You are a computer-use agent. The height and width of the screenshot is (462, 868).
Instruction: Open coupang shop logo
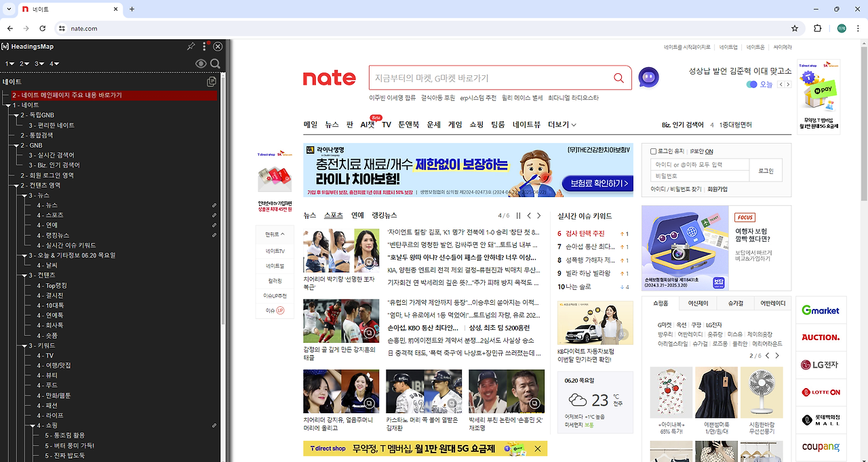point(821,446)
